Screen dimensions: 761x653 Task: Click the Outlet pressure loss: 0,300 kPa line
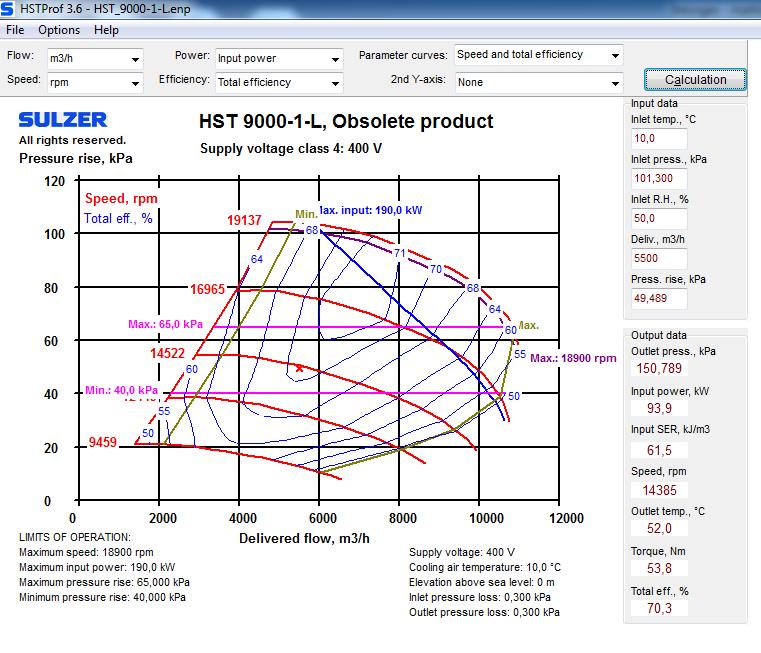coord(484,612)
